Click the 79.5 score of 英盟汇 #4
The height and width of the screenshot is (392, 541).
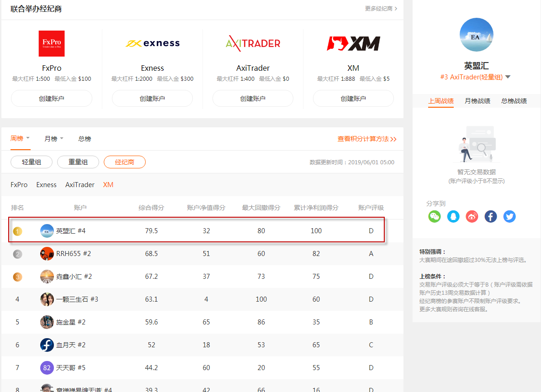pos(151,231)
